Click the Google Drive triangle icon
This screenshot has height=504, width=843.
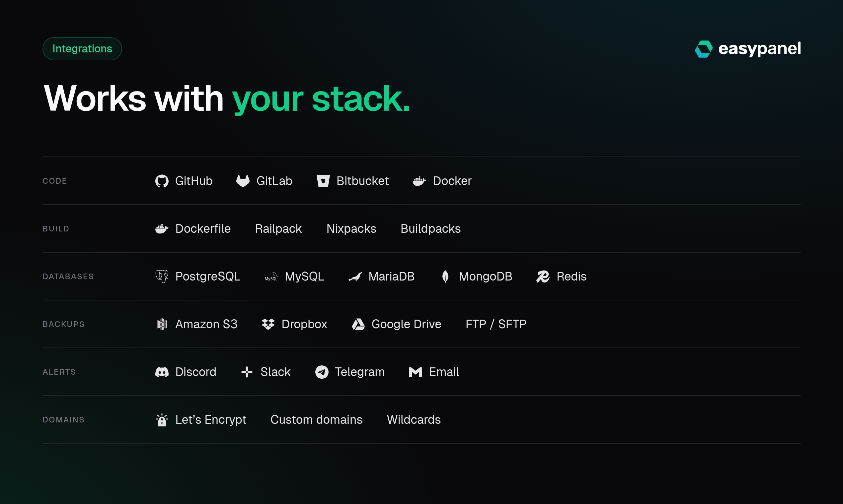[358, 324]
